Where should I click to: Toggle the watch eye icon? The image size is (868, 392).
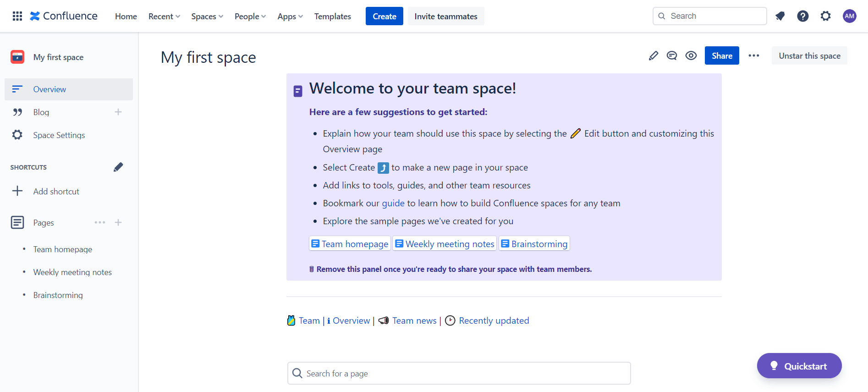coord(691,55)
